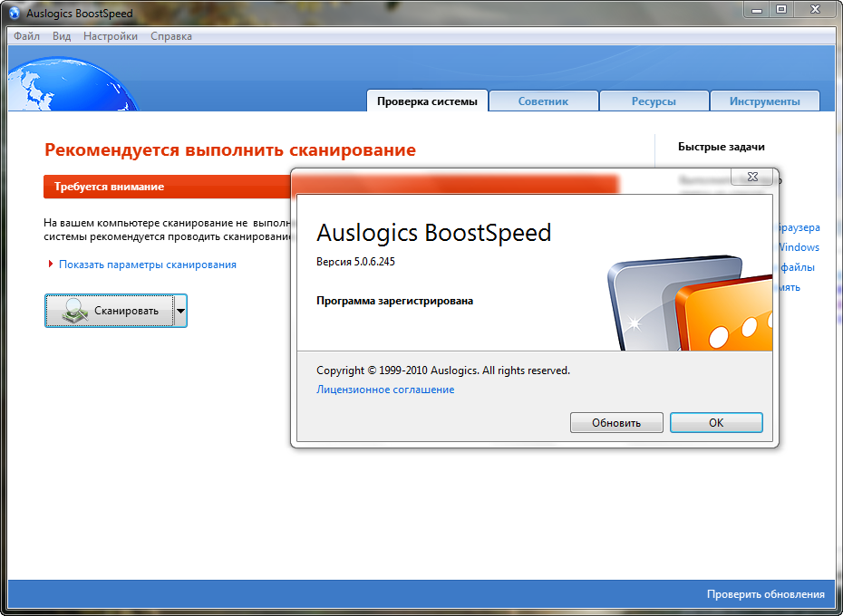Click the Обновить button in the dialog
Viewport: 843px width, 616px height.
(616, 422)
